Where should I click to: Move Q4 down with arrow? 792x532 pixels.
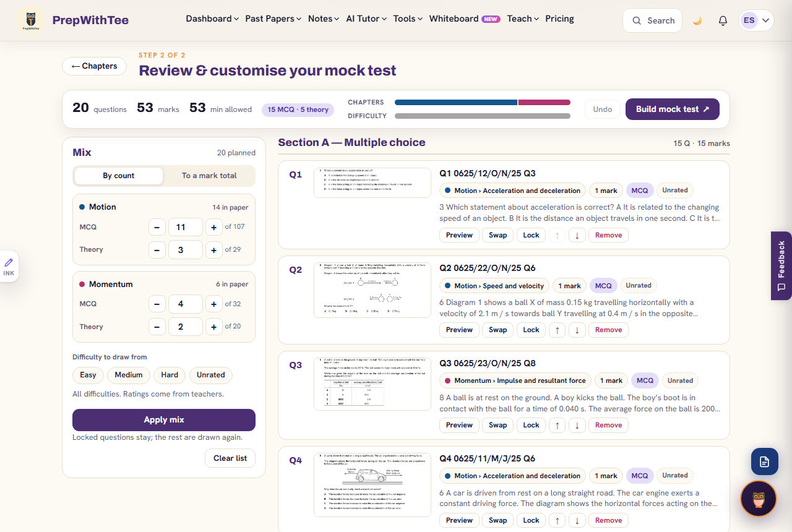(577, 521)
